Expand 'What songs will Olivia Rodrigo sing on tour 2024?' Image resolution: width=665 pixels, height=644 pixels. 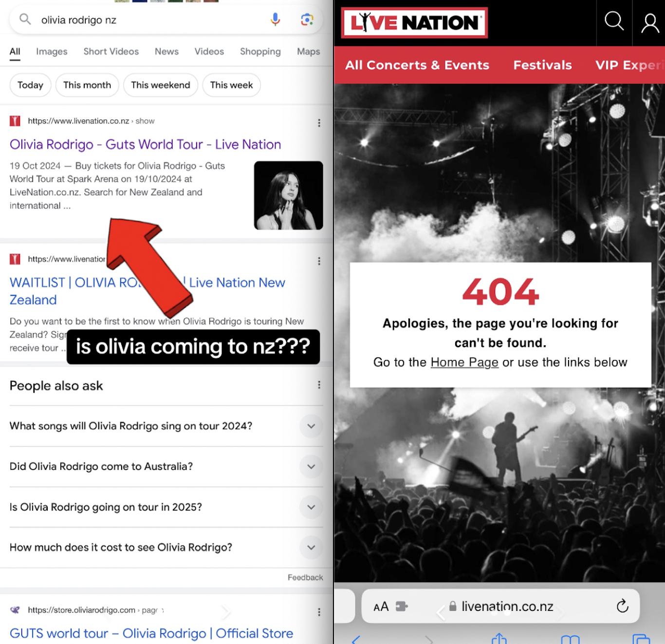[166, 426]
